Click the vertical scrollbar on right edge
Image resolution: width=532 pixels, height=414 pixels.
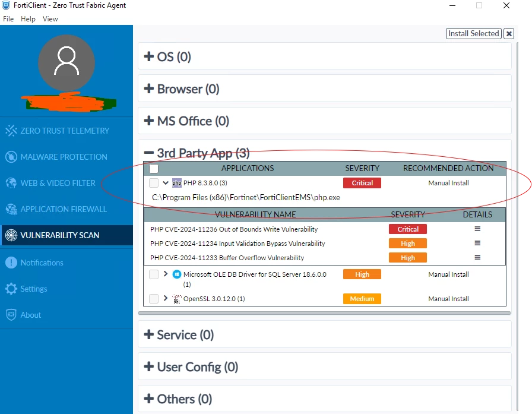point(517,226)
